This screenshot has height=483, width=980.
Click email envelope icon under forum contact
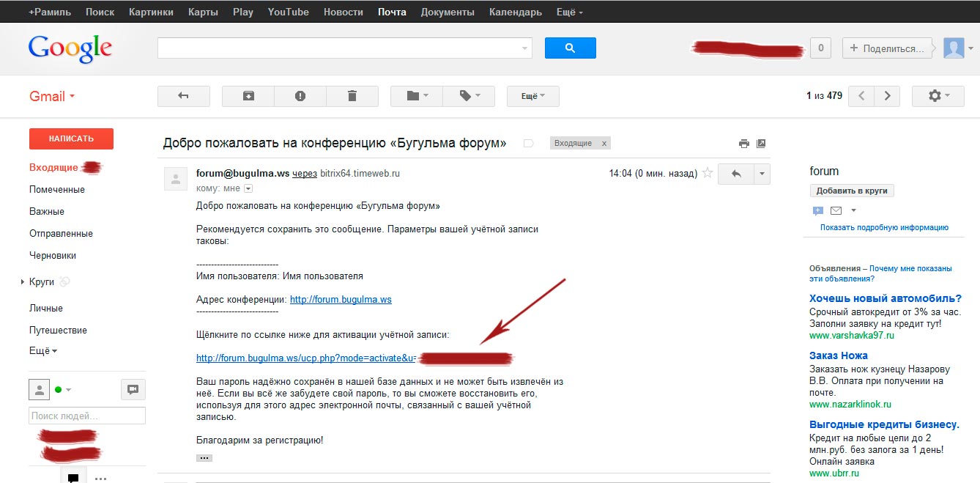pyautogui.click(x=836, y=211)
